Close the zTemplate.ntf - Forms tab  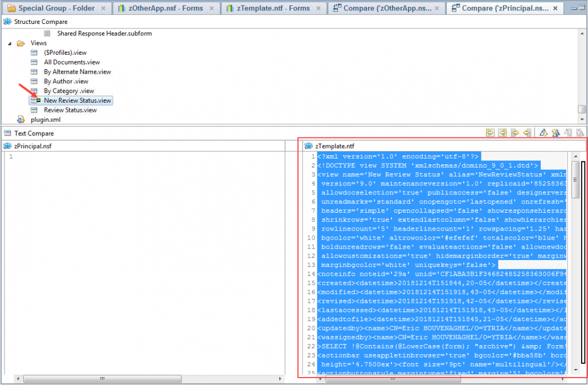pos(318,8)
